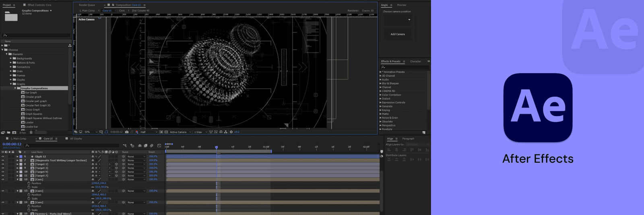Screen dimensions: 644x215
Task: Click the motion blur enable icon
Action: click(x=152, y=145)
